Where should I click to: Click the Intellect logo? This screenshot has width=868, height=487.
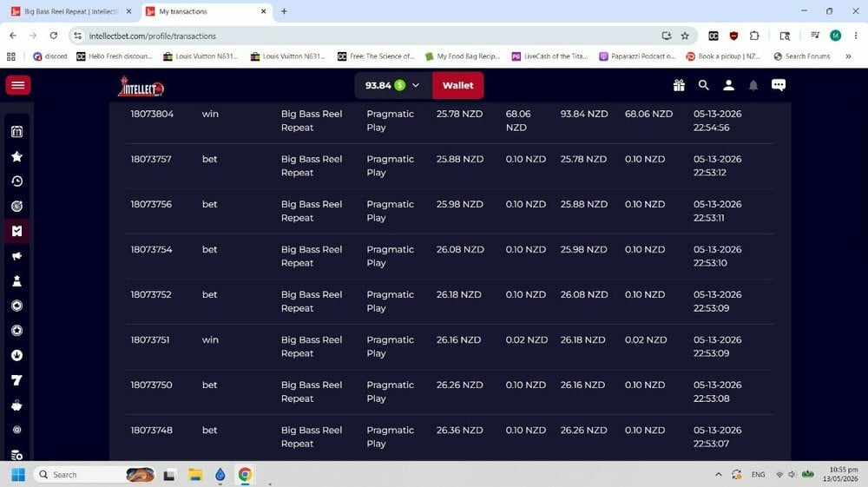tap(141, 87)
